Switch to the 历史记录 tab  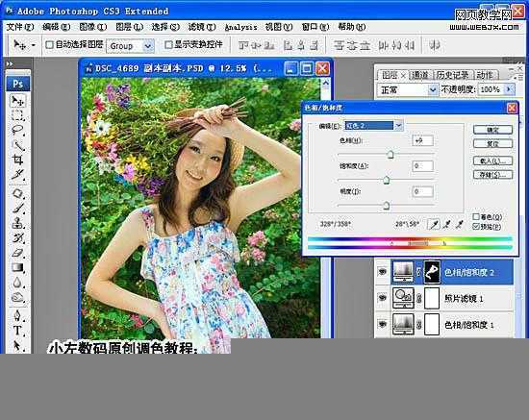[x=453, y=75]
